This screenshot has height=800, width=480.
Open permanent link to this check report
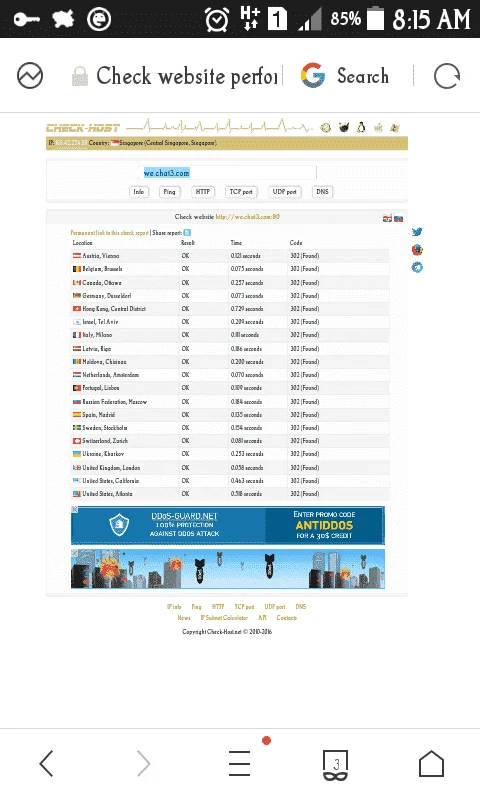point(109,233)
